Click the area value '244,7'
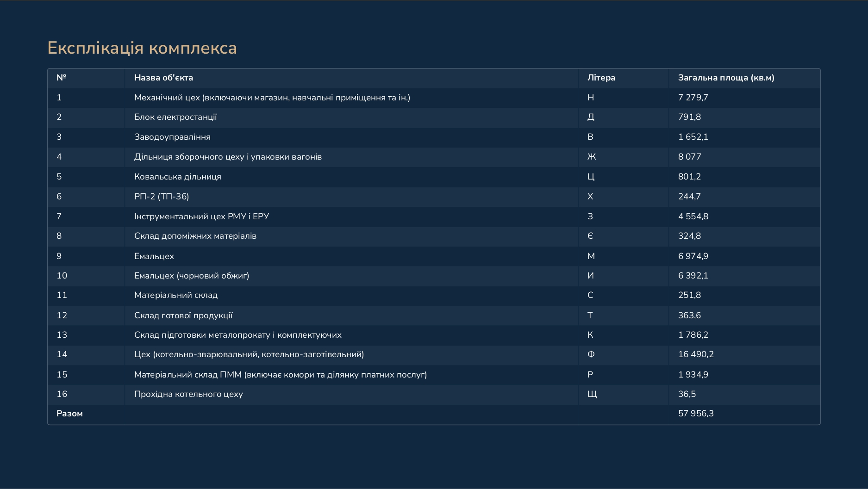This screenshot has height=489, width=868. 689,197
